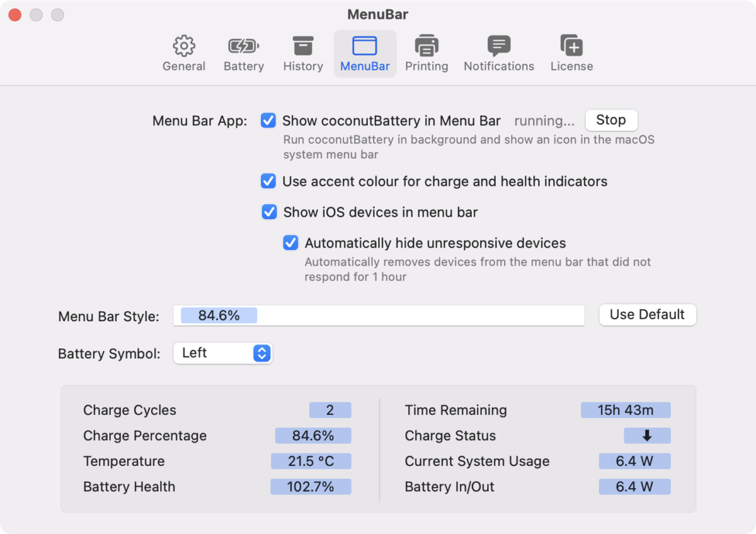Pick the Current System Usage 6.4 W token

click(x=634, y=461)
